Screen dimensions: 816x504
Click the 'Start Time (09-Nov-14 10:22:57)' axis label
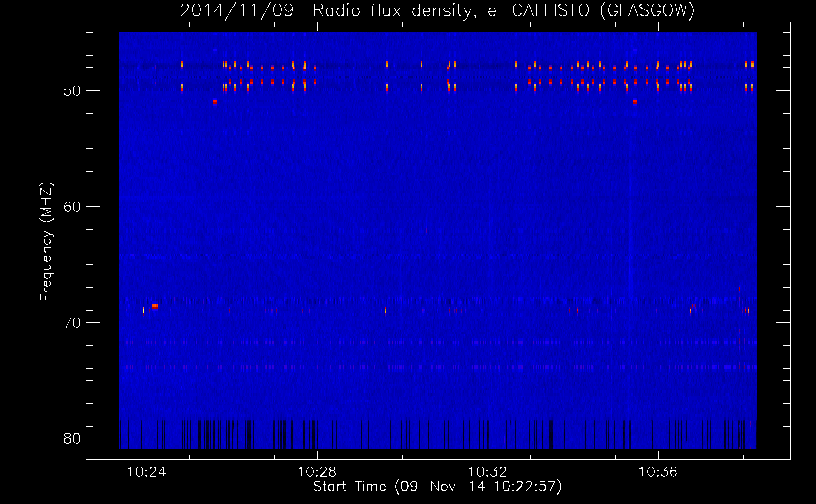click(x=437, y=487)
